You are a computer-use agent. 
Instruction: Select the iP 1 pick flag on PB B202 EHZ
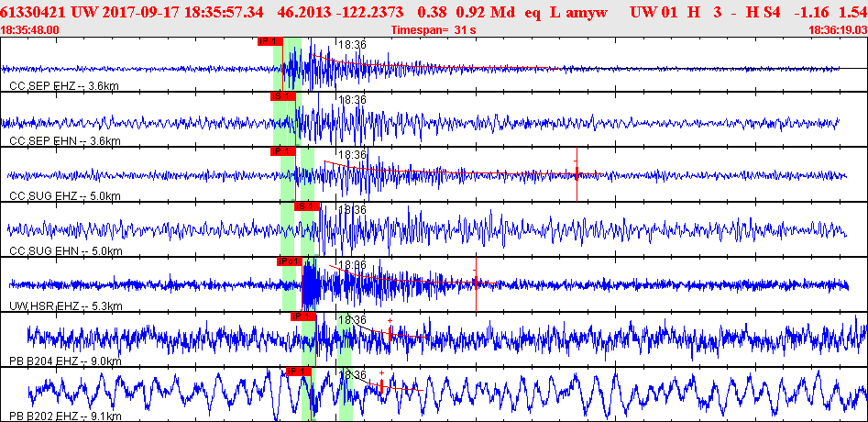tap(300, 371)
